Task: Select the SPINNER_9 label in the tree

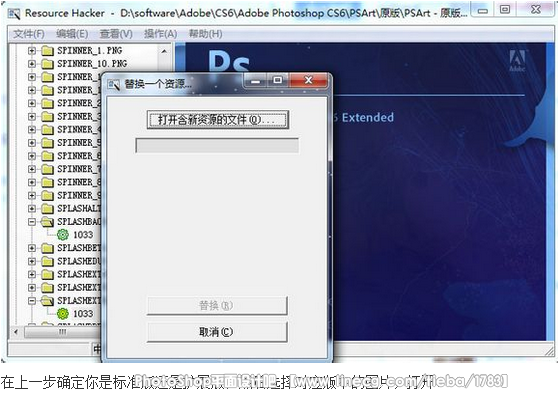Action: tap(79, 196)
